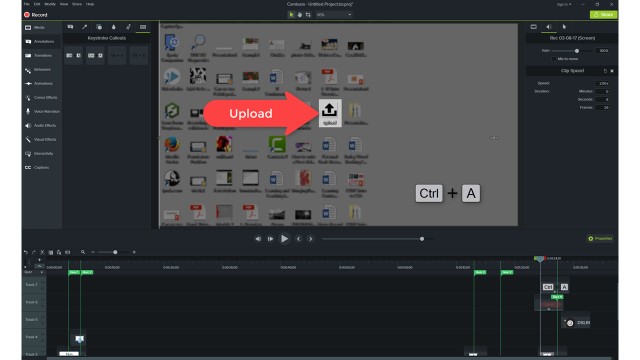Open the Modify menu
This screenshot has width=640, height=360.
[x=50, y=4]
